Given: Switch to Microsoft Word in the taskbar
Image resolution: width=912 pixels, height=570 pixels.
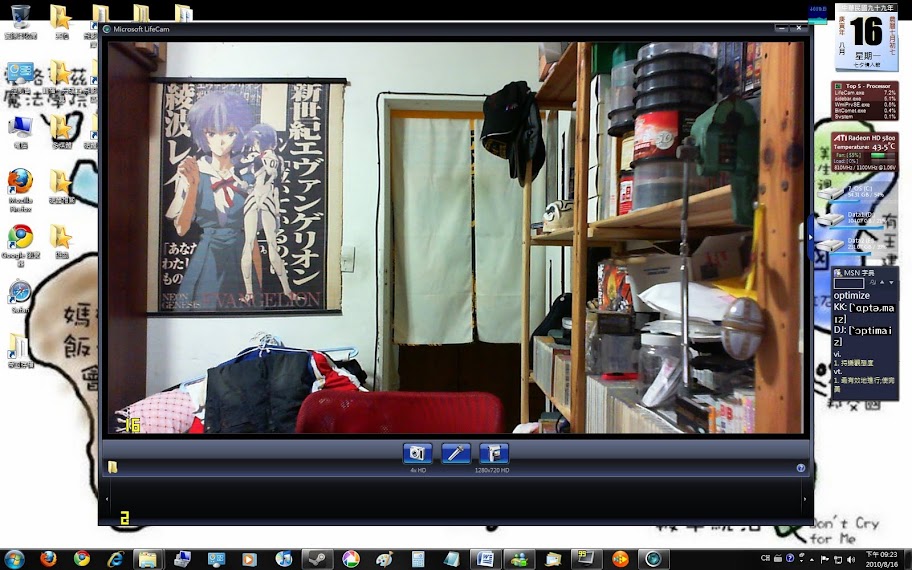Looking at the screenshot, I should click(x=485, y=560).
